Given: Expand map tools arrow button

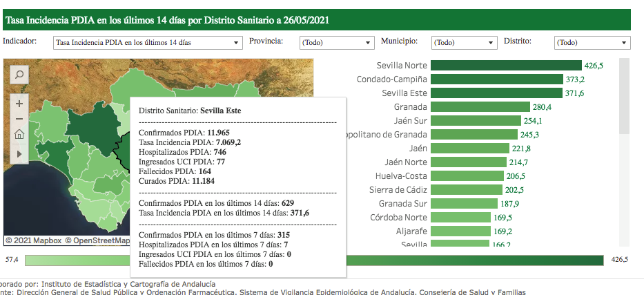Looking at the screenshot, I should (x=19, y=153).
